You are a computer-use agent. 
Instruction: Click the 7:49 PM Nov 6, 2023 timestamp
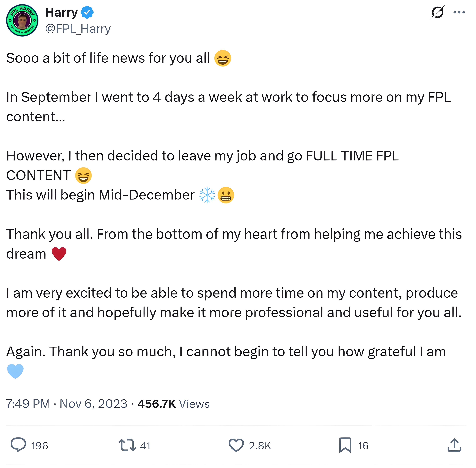[x=67, y=404]
